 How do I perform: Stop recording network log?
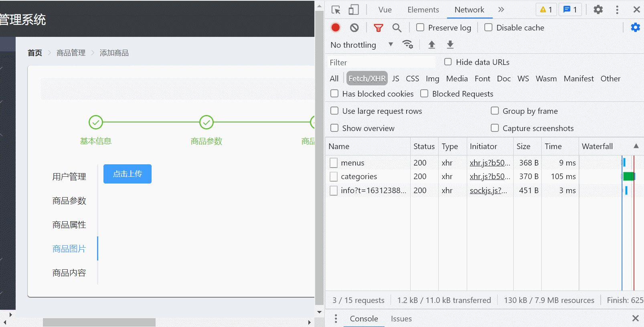336,28
